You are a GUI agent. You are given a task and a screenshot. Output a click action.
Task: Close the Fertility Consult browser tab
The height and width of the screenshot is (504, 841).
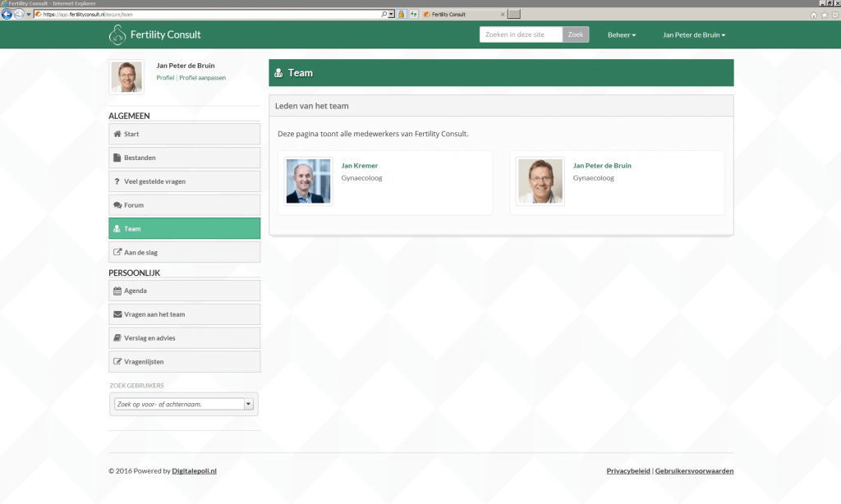(x=503, y=15)
